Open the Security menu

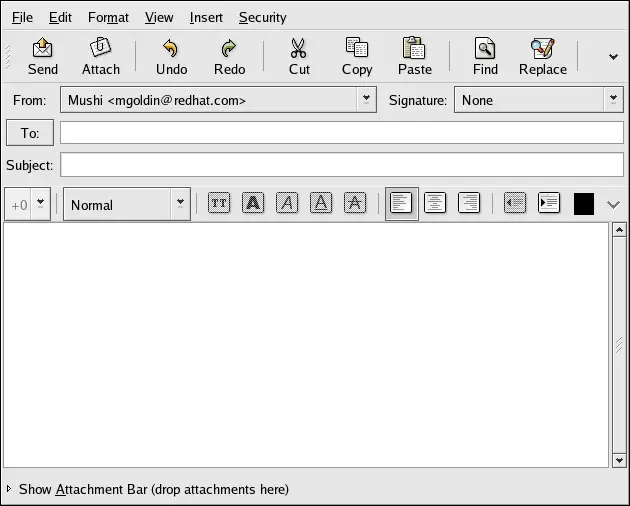pyautogui.click(x=262, y=17)
